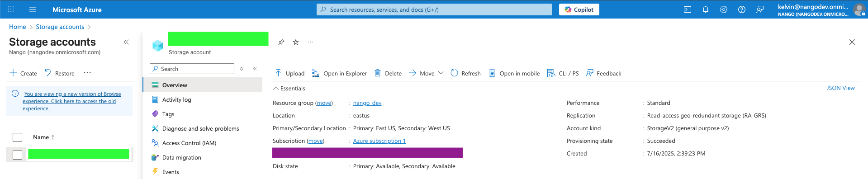The height and width of the screenshot is (179, 868).
Task: Click the Copilot button
Action: point(579,9)
